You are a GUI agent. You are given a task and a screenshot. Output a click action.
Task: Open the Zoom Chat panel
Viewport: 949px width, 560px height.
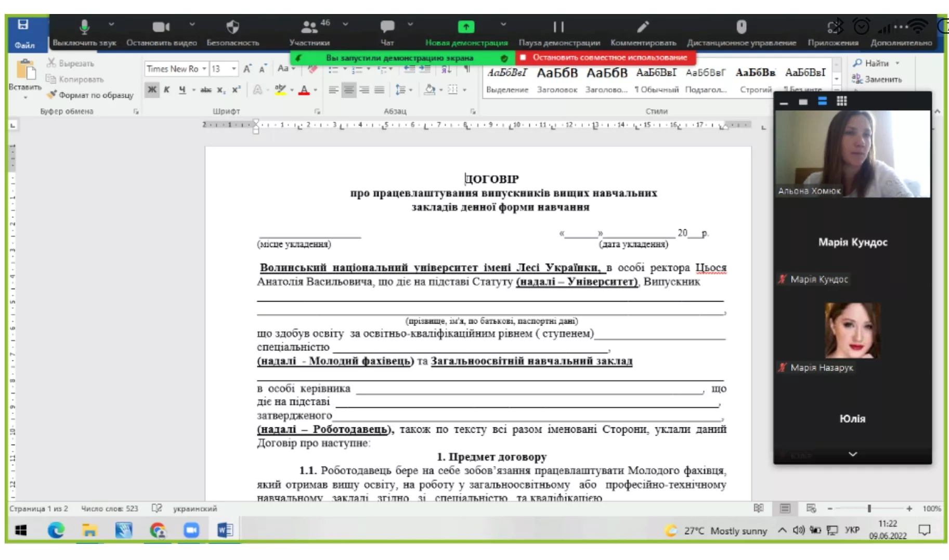(387, 27)
